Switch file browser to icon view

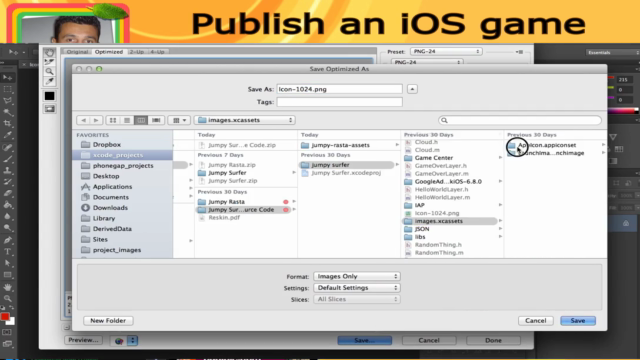coord(113,120)
